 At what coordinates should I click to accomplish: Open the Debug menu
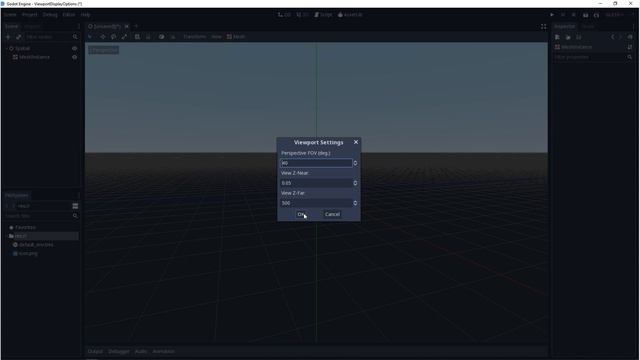pyautogui.click(x=50, y=15)
